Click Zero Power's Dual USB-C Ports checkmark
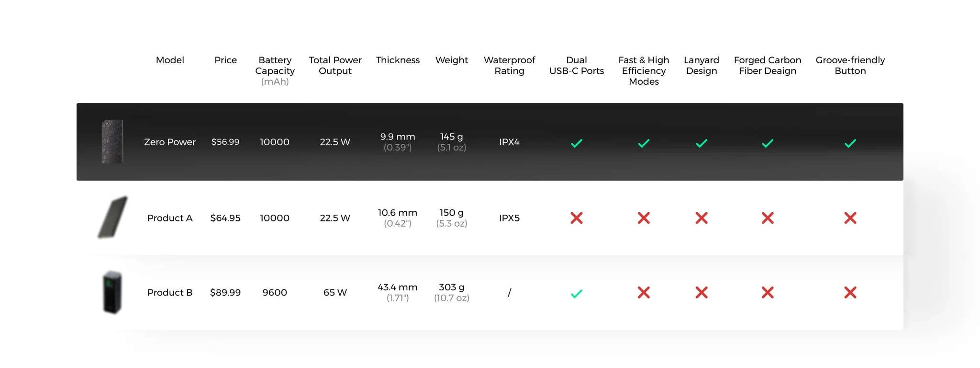 (576, 143)
